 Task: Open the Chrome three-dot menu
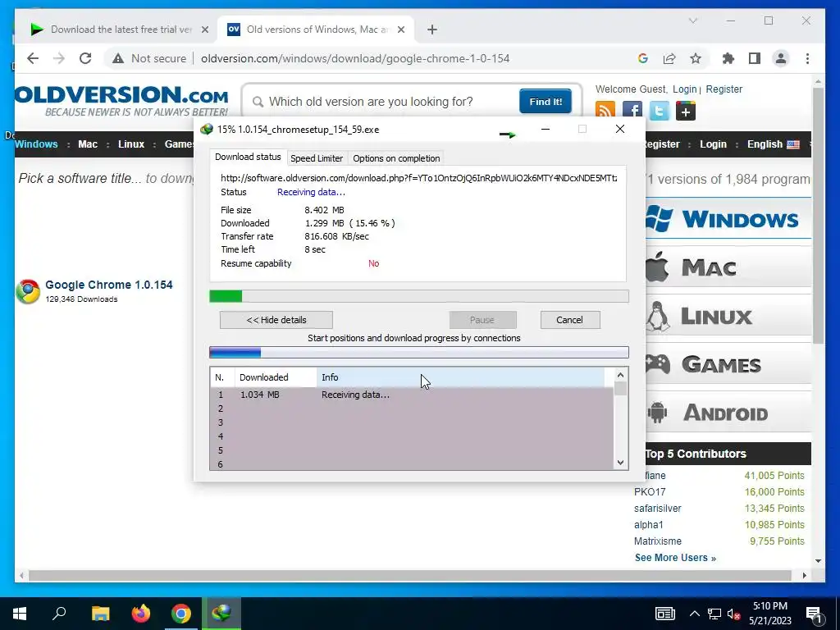click(x=807, y=58)
